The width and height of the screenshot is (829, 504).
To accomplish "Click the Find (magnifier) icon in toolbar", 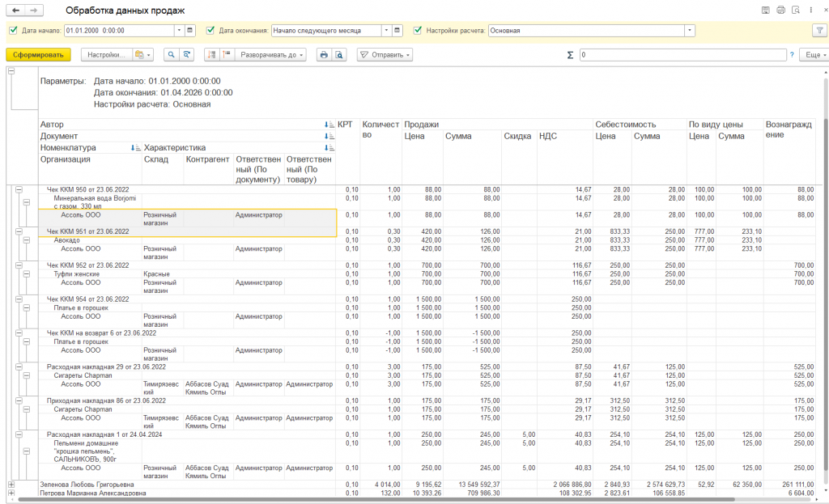I will [172, 55].
